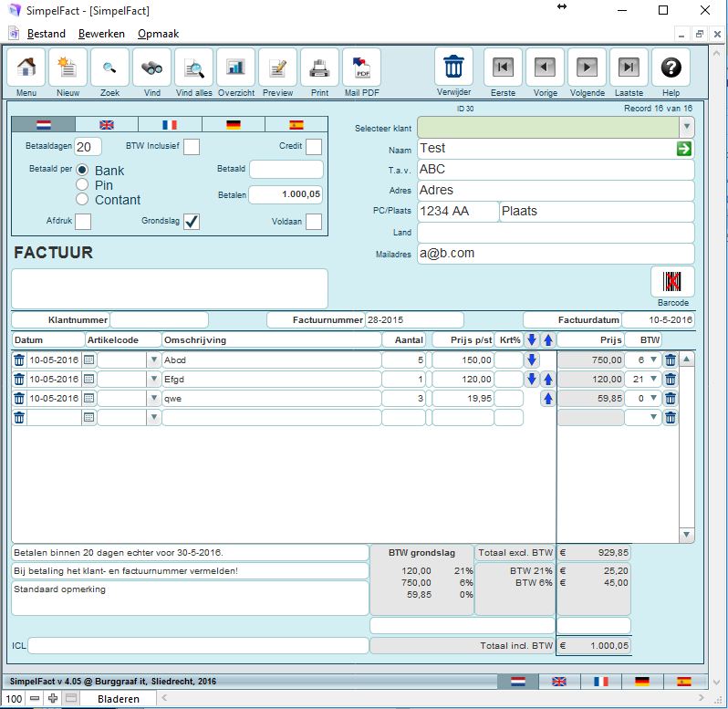Open the Preview toolbar icon
This screenshot has height=709, width=728.
[x=277, y=68]
